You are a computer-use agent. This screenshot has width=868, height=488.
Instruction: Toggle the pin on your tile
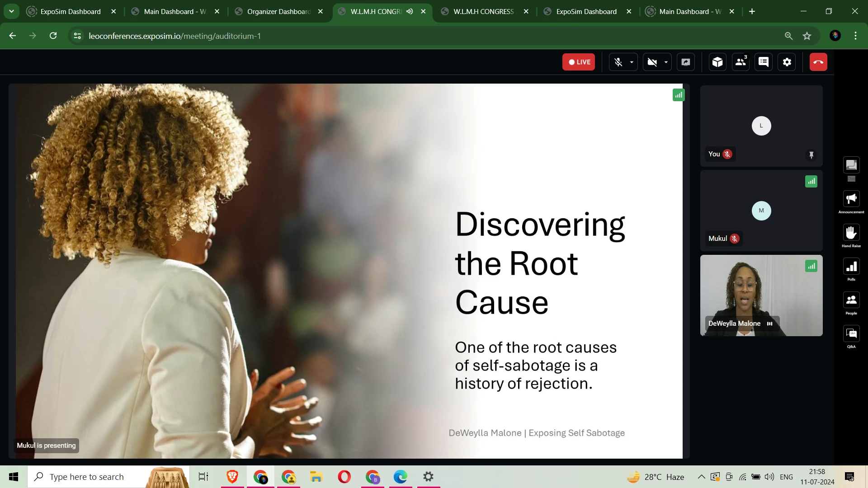point(811,155)
